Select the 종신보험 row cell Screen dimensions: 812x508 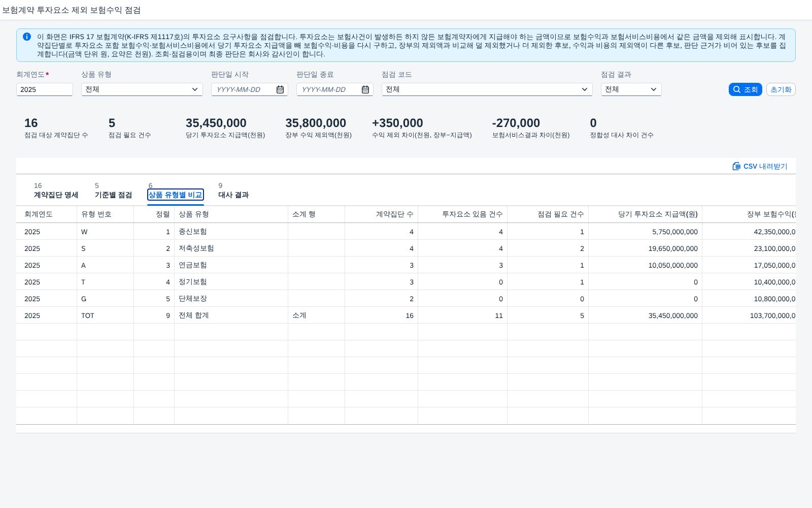coord(231,232)
